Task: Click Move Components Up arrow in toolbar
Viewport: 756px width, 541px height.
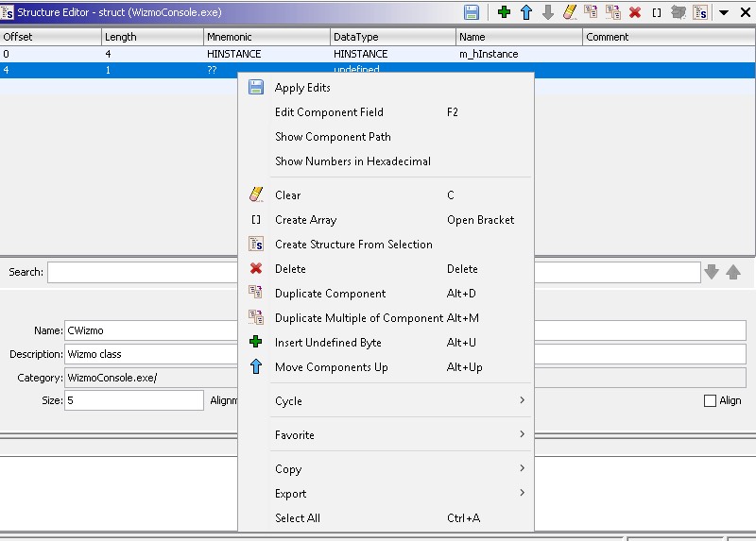Action: [526, 12]
